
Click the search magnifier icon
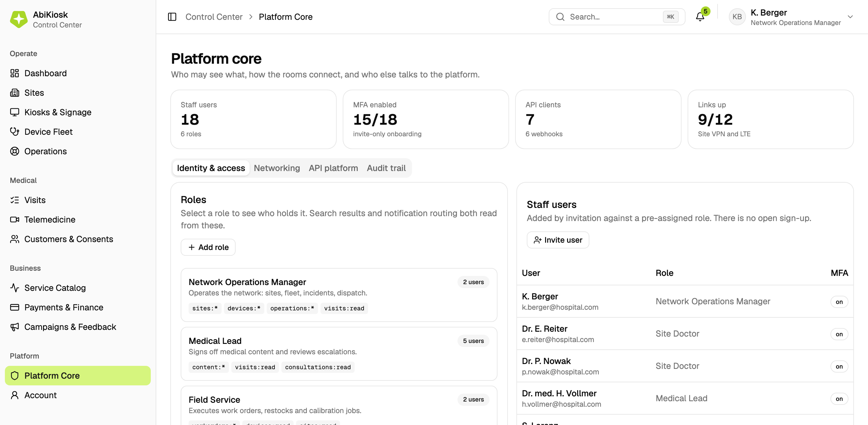point(560,17)
